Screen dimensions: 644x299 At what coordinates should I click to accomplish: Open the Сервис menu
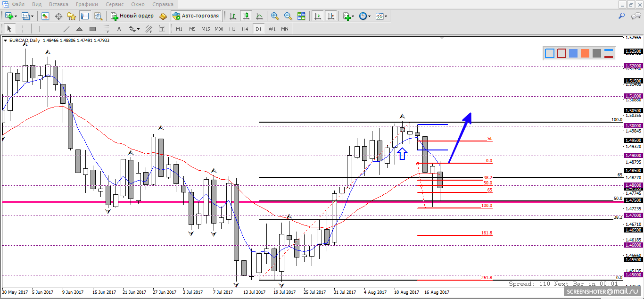click(x=115, y=4)
